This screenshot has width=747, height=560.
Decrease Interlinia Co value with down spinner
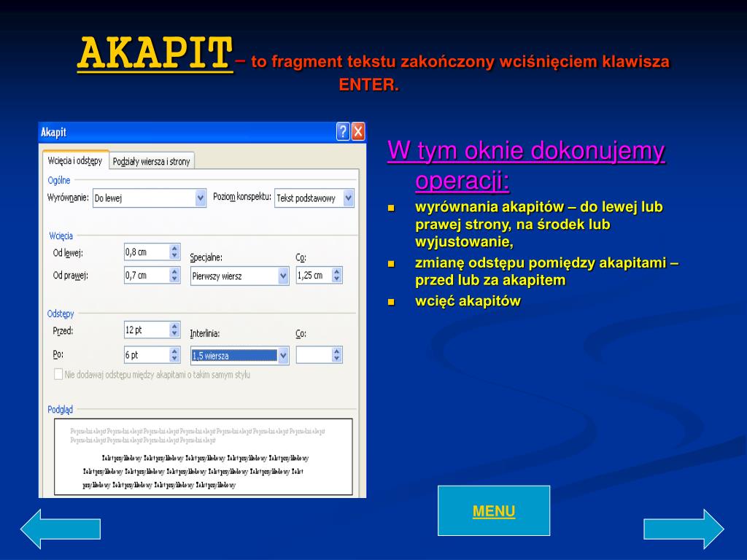click(337, 359)
